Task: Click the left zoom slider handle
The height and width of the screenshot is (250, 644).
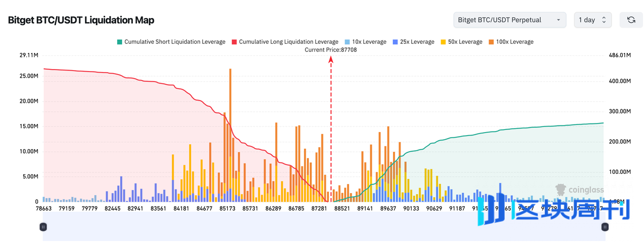Action: (43, 227)
